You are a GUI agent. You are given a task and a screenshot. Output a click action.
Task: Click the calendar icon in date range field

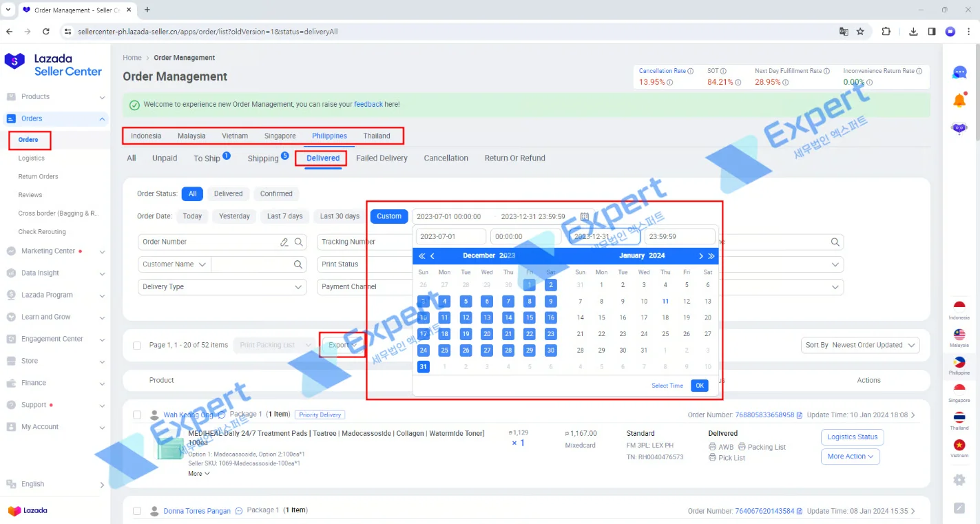585,216
